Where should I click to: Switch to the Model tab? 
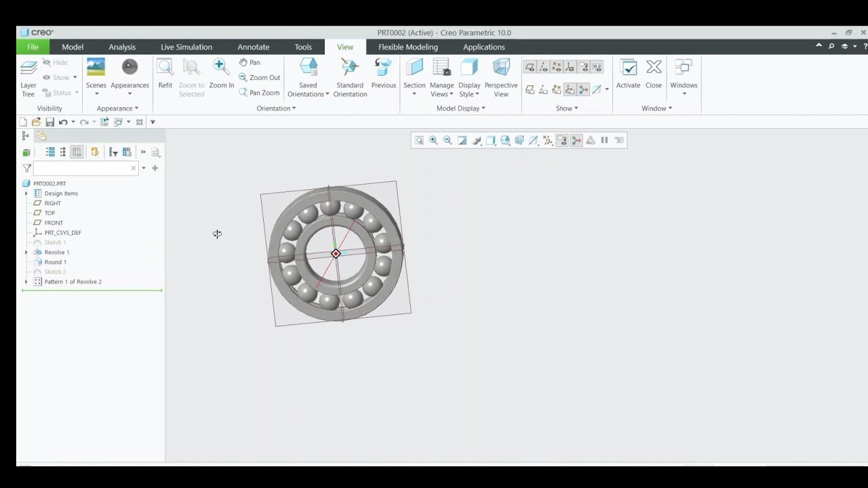click(x=73, y=47)
